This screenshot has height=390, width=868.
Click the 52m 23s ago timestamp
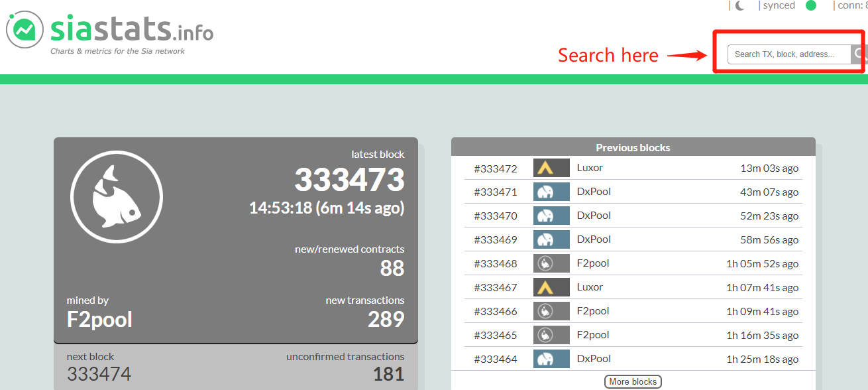pyautogui.click(x=769, y=216)
